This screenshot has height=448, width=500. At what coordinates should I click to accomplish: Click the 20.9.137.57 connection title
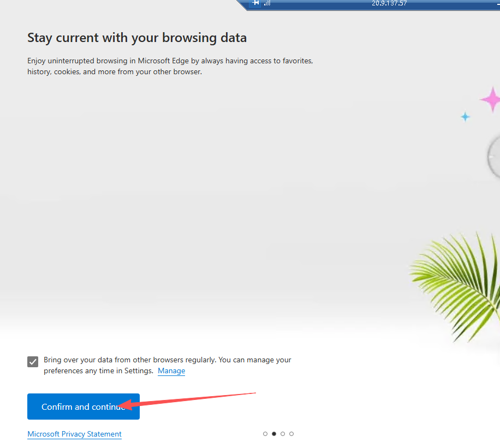[389, 3]
